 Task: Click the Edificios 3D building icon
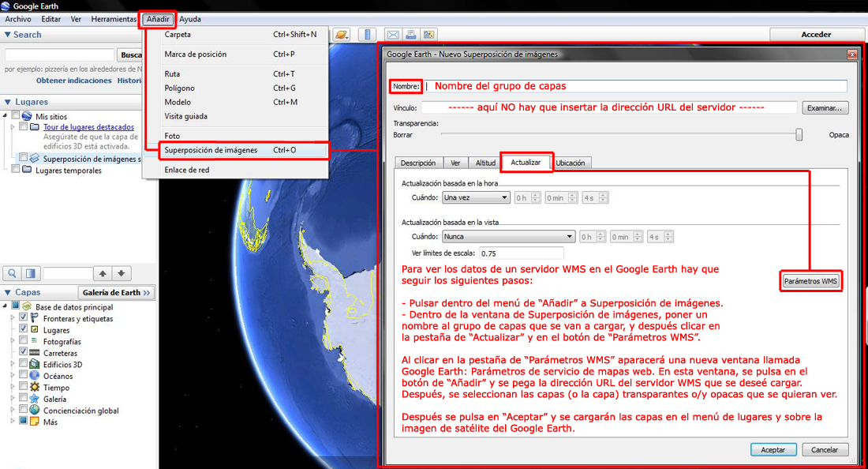(x=34, y=364)
